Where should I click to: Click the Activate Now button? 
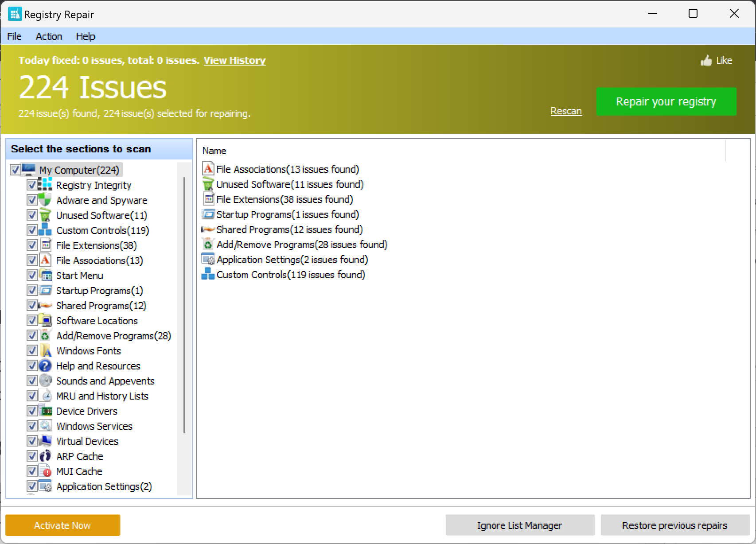(x=62, y=525)
